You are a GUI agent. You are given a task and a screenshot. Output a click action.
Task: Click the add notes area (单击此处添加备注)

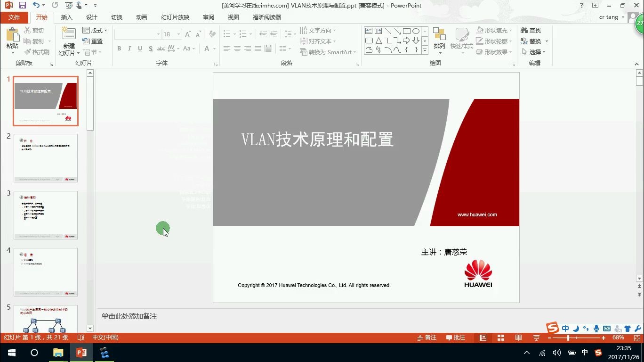point(129,316)
